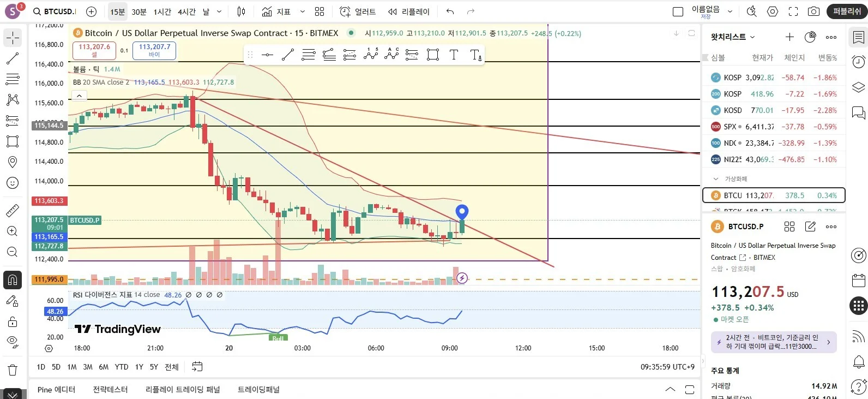
Task: Switch to the 15분 timeframe
Action: click(x=118, y=11)
